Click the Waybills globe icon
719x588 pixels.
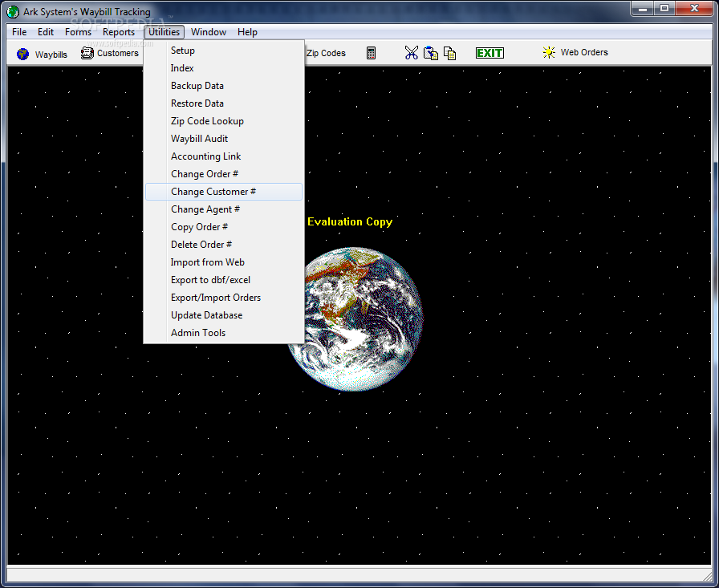click(22, 54)
